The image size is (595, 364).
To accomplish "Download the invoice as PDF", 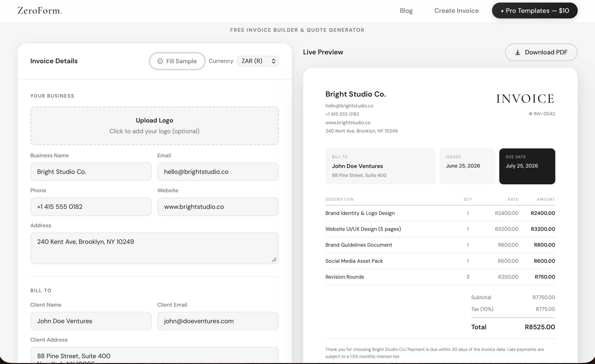I will (541, 52).
